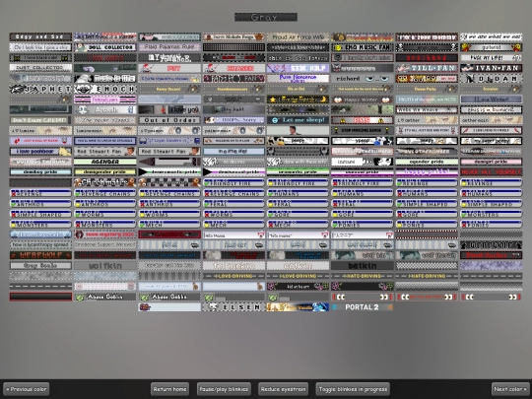Select the my sweet peepy blinkie
Image resolution: width=532 pixels, height=399 pixels.
492,141
